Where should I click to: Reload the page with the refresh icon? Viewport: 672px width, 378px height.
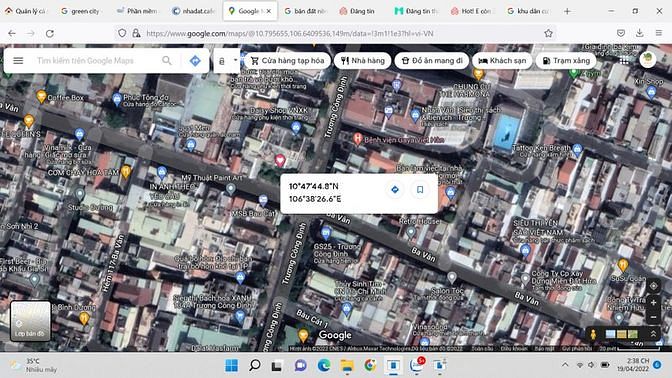[50, 33]
